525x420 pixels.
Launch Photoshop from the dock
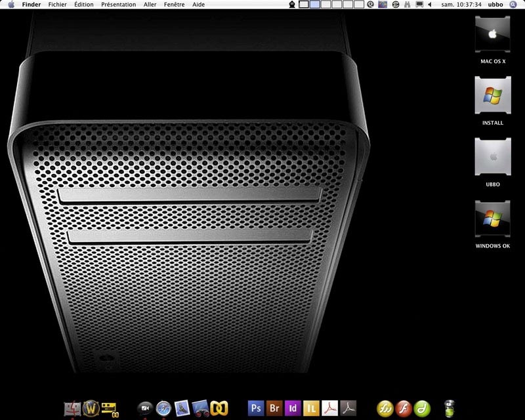click(256, 408)
